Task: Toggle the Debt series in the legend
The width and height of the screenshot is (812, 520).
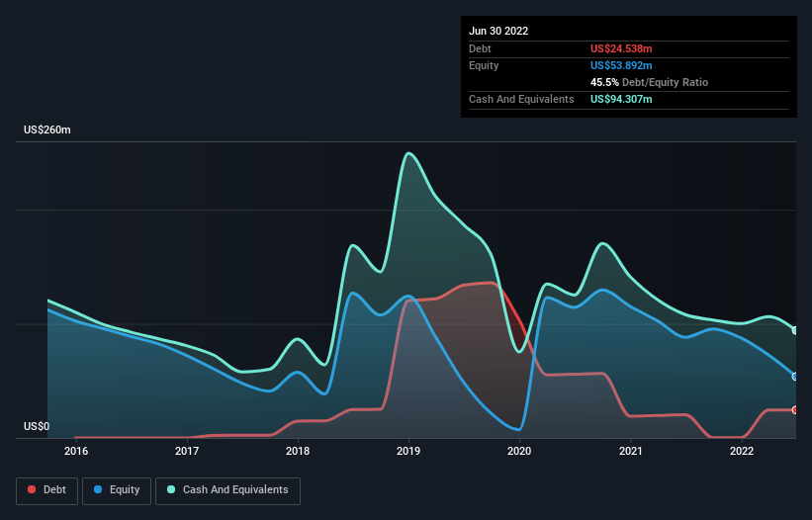Action: (x=46, y=490)
